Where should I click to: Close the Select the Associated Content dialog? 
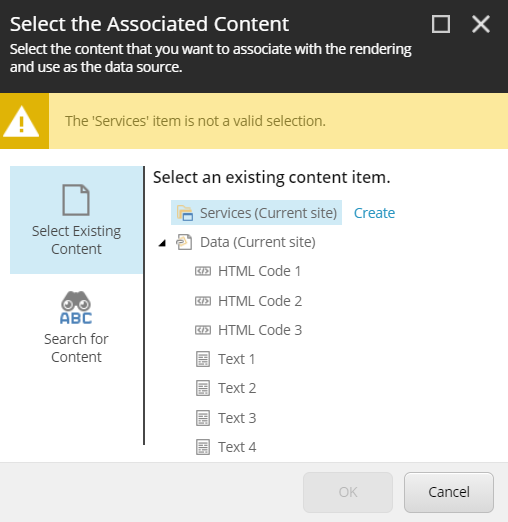point(481,24)
